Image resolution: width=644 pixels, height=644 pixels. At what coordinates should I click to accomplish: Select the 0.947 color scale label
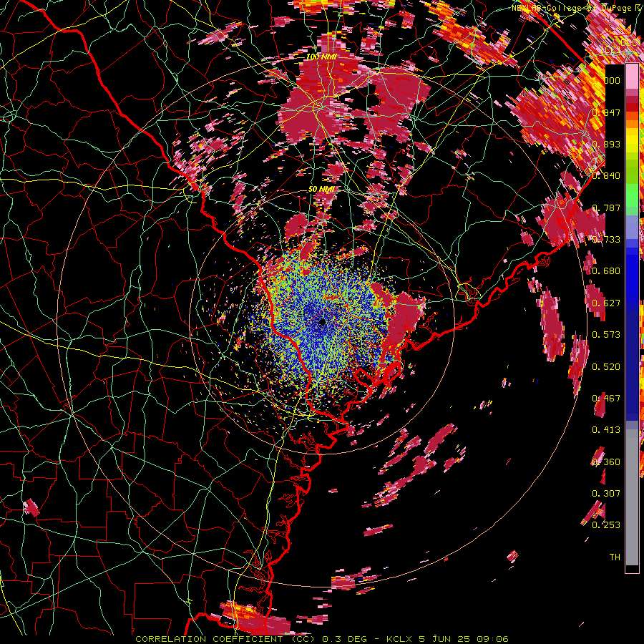pyautogui.click(x=606, y=112)
